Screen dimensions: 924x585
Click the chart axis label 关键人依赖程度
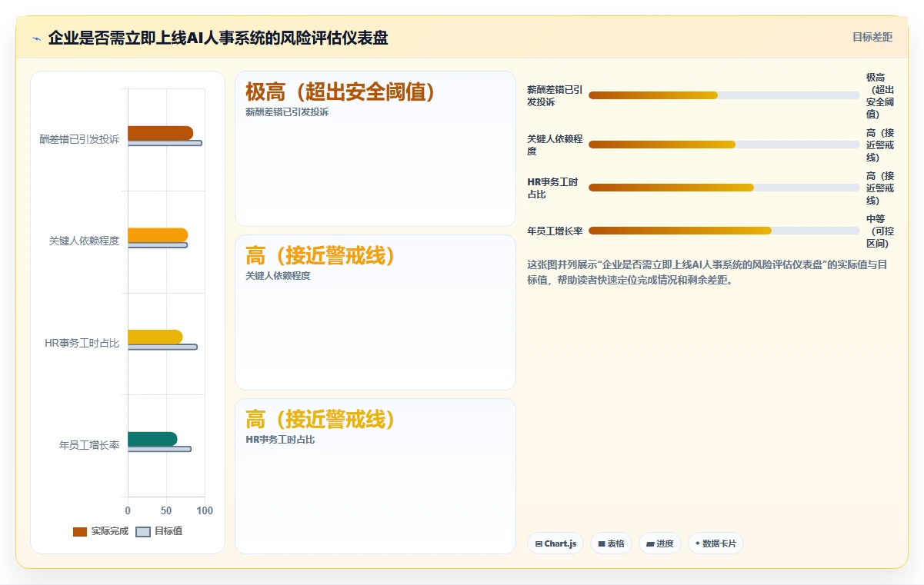tap(84, 241)
